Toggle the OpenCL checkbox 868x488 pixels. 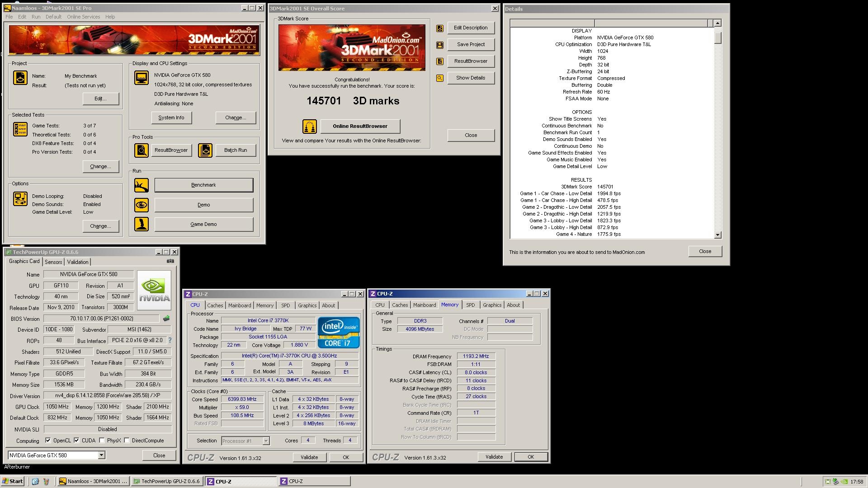[48, 441]
